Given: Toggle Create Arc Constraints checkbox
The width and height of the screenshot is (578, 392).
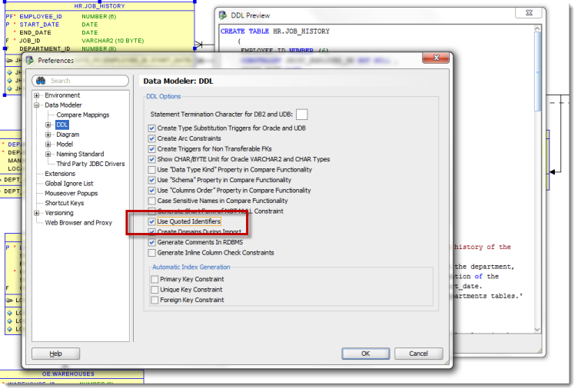Looking at the screenshot, I should click(x=151, y=138).
